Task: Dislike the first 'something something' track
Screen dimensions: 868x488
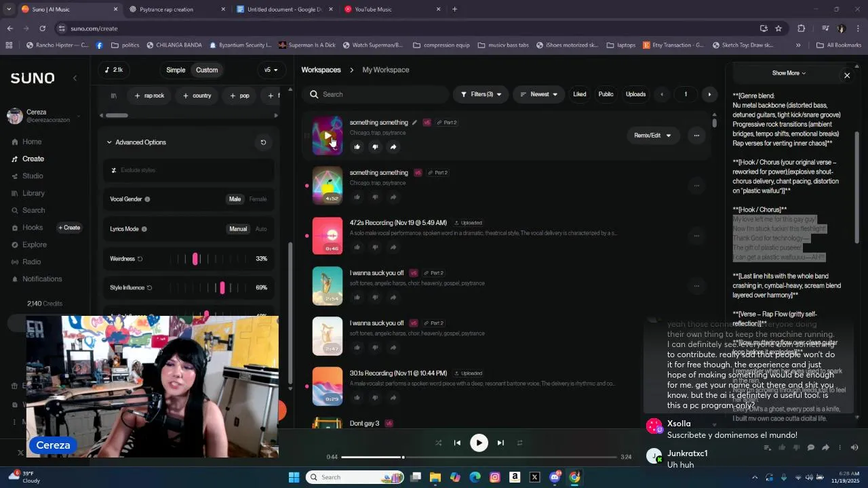Action: 375,146
